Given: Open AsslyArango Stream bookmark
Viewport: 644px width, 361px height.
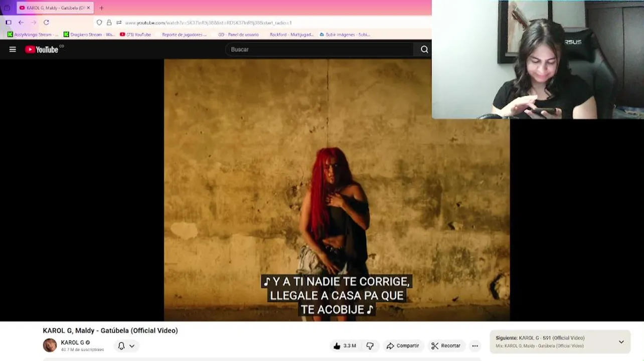Looking at the screenshot, I should [x=33, y=35].
